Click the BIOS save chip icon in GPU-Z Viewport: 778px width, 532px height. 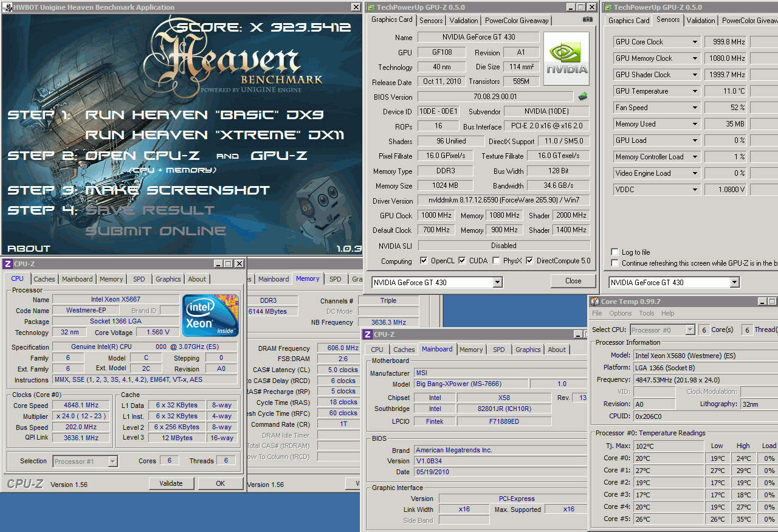[x=583, y=96]
